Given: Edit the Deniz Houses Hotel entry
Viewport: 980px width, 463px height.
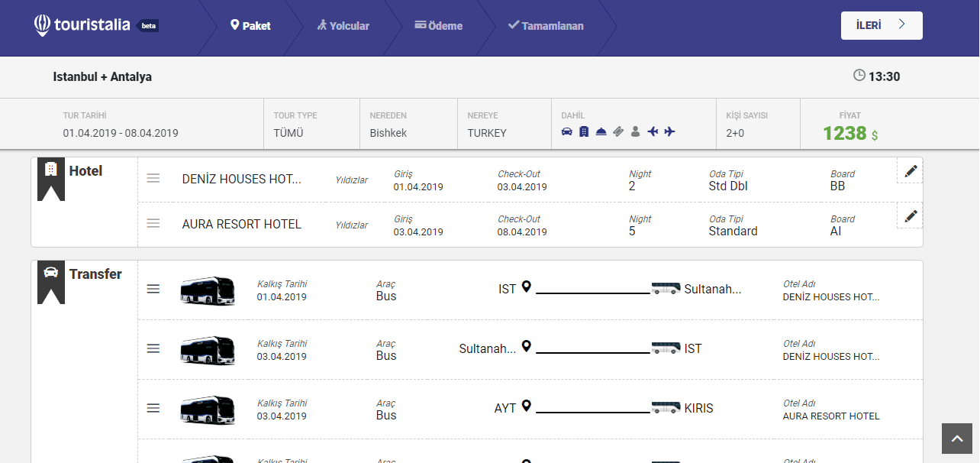Looking at the screenshot, I should click(x=910, y=172).
